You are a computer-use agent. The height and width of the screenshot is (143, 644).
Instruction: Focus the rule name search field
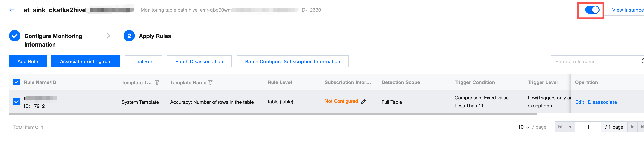pyautogui.click(x=595, y=62)
